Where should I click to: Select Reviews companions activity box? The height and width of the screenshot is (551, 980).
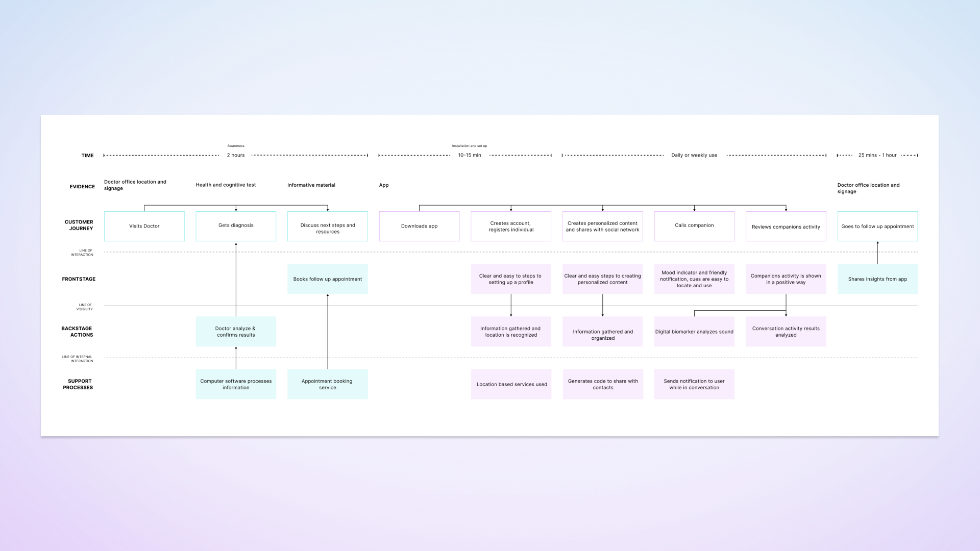(786, 227)
